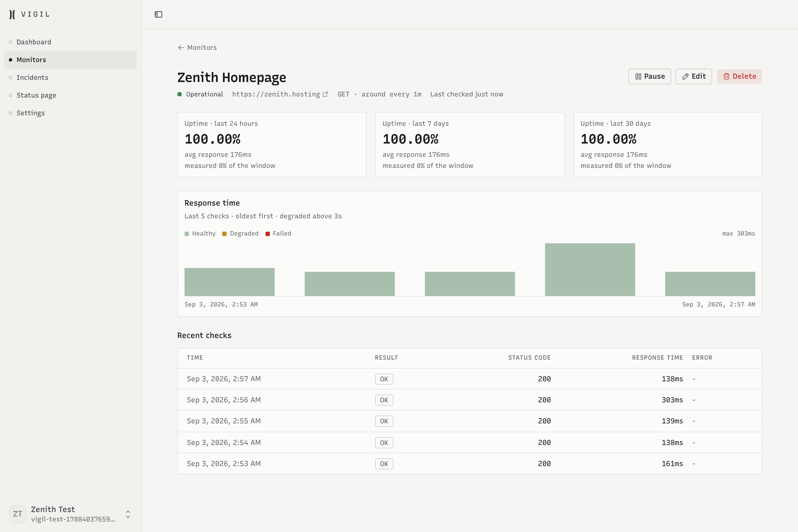
Task: Click the OK badge in the 2:56 AM row
Action: (384, 400)
